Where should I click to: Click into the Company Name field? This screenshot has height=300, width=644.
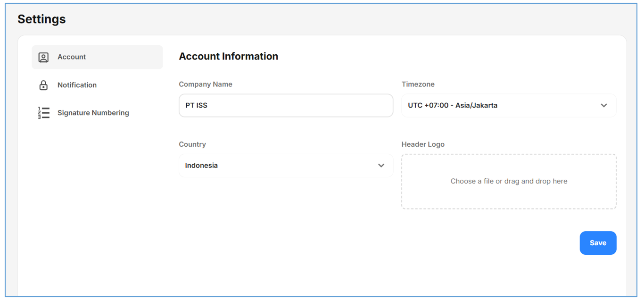[286, 106]
